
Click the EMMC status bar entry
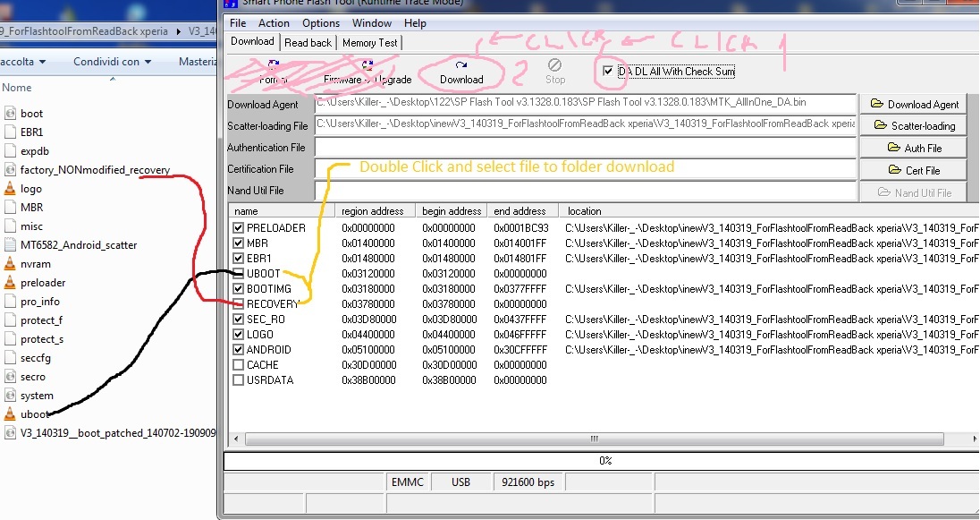pos(408,482)
